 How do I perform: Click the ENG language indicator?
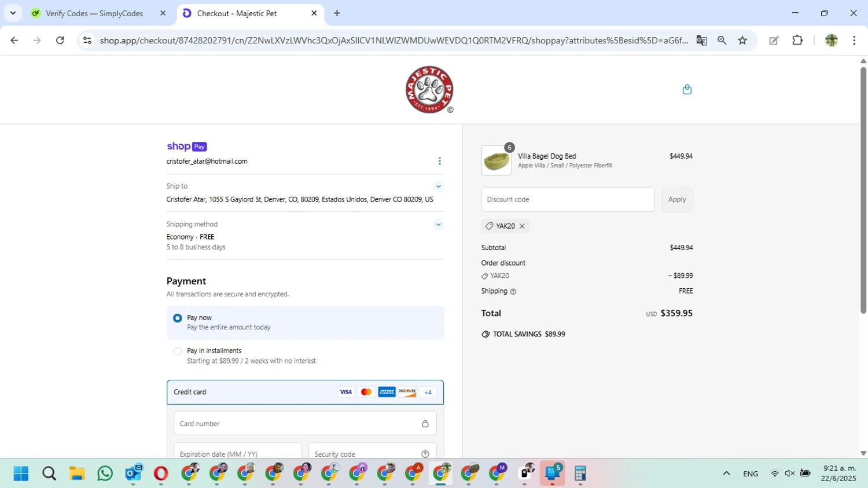coord(751,474)
